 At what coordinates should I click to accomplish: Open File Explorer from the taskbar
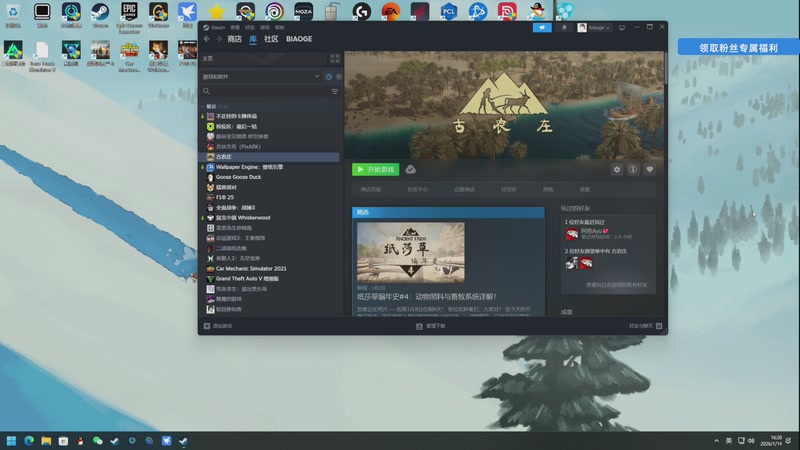tap(46, 441)
